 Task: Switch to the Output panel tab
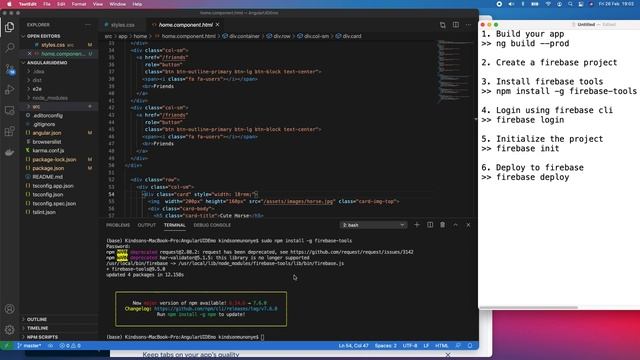[147, 225]
